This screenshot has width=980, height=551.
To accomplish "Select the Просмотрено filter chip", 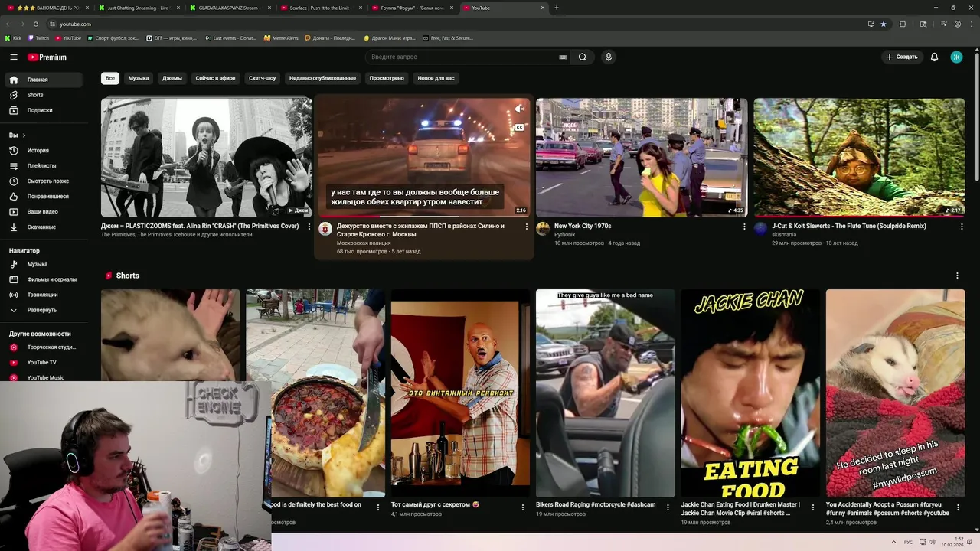I will [387, 78].
